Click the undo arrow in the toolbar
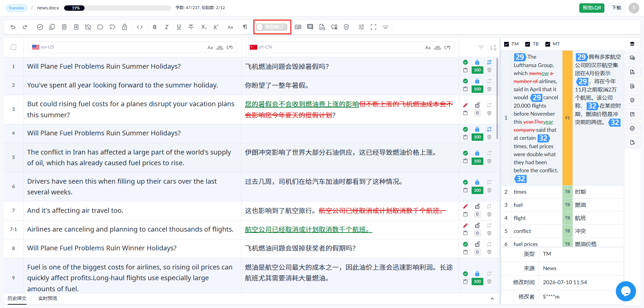The width and height of the screenshot is (644, 308). coord(13,27)
